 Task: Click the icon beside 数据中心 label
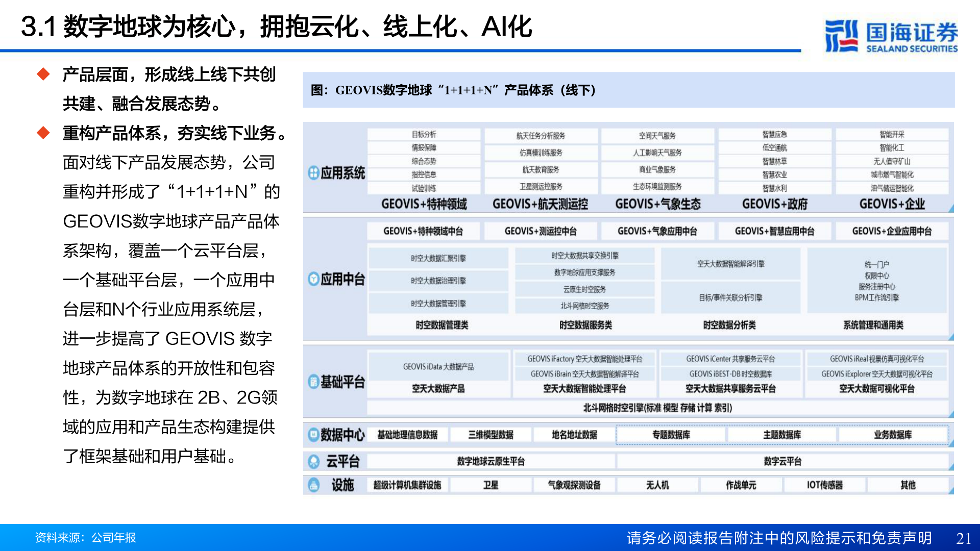[313, 435]
